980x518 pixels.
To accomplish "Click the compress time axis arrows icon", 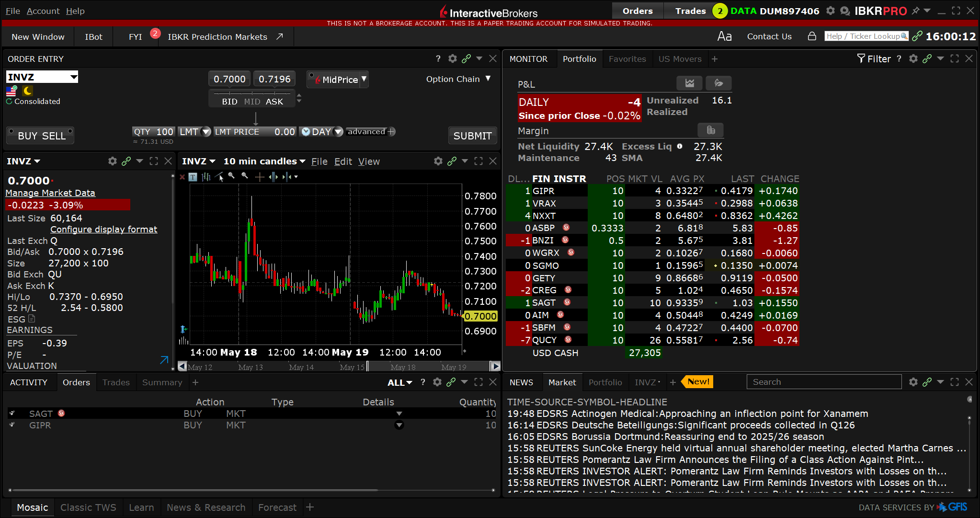I will coord(286,177).
